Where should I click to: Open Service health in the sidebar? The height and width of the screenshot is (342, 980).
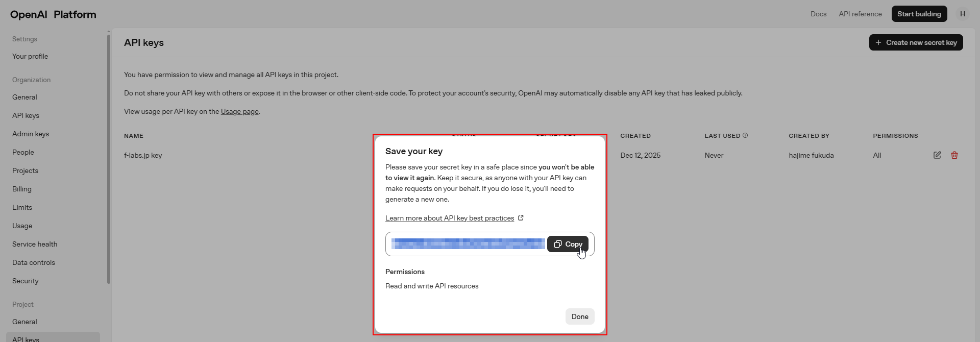35,244
